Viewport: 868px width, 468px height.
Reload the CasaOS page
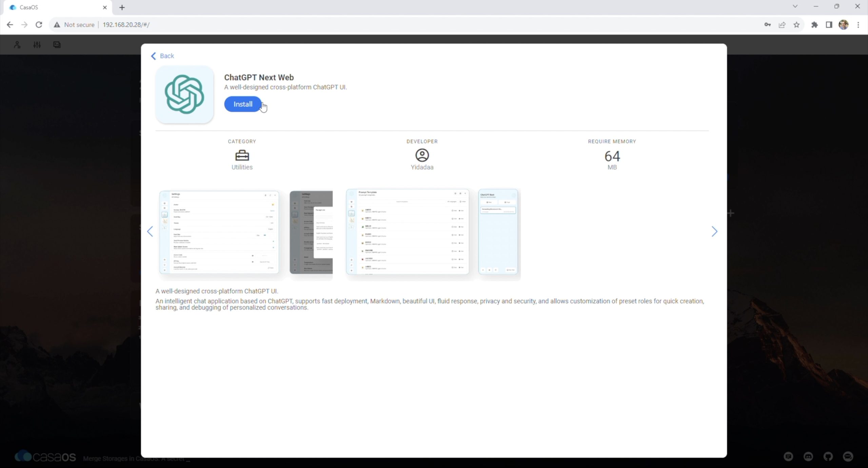pyautogui.click(x=39, y=25)
